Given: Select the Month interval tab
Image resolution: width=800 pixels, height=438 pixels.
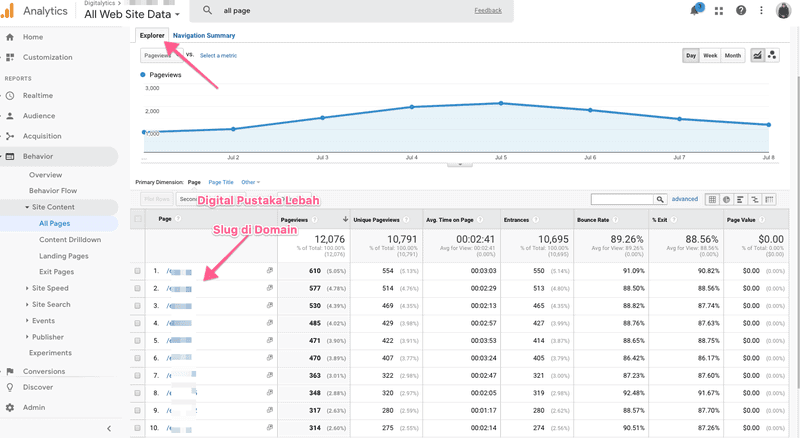Looking at the screenshot, I should [733, 55].
